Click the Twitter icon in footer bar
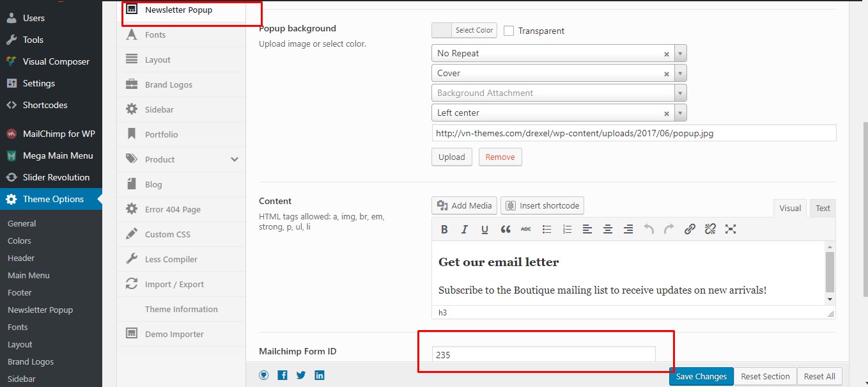The image size is (868, 387). pos(301,375)
